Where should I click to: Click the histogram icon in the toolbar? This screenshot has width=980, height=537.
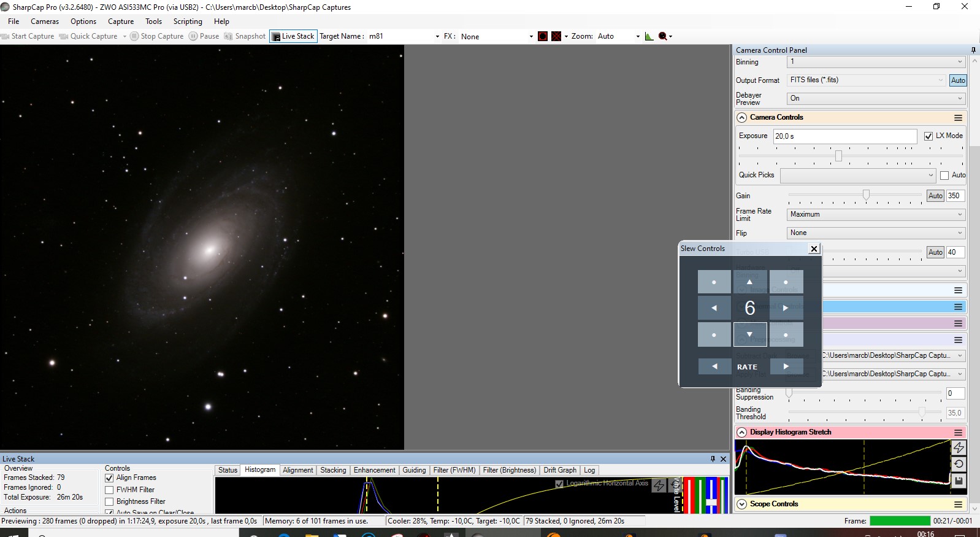pyautogui.click(x=649, y=36)
